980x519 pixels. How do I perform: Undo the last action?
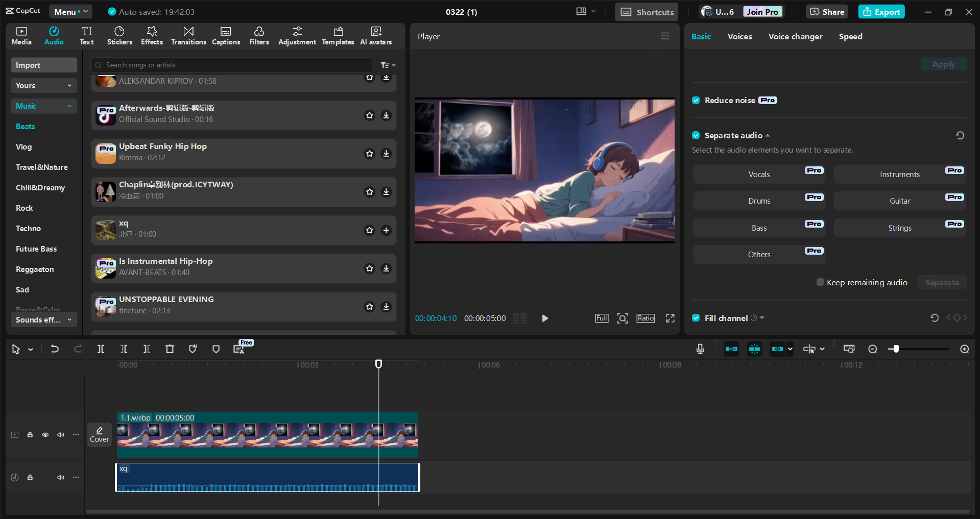click(x=55, y=349)
